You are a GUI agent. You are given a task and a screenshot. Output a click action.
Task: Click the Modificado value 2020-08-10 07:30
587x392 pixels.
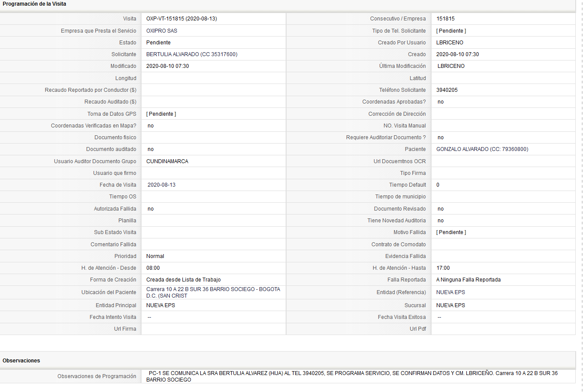coord(168,66)
